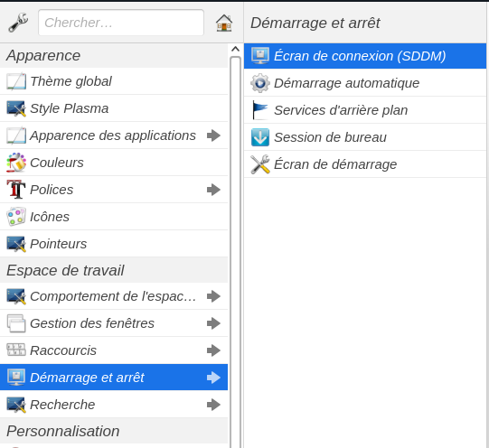Select the Démarrage automatique gear icon

(x=260, y=83)
